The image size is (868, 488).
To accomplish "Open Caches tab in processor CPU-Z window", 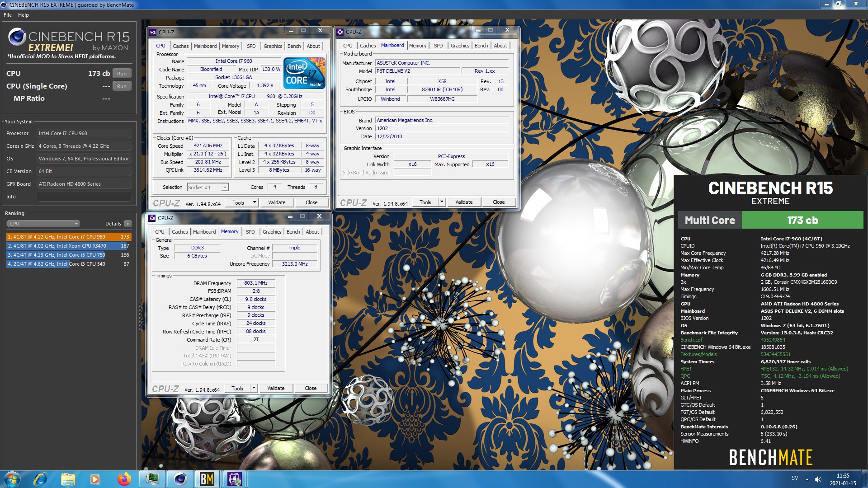I will click(180, 46).
